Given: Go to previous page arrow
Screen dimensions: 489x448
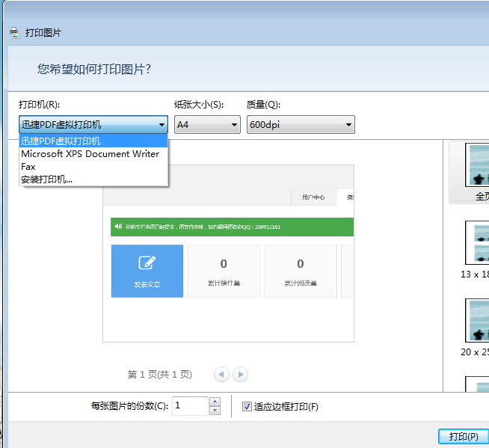Looking at the screenshot, I should 221,374.
